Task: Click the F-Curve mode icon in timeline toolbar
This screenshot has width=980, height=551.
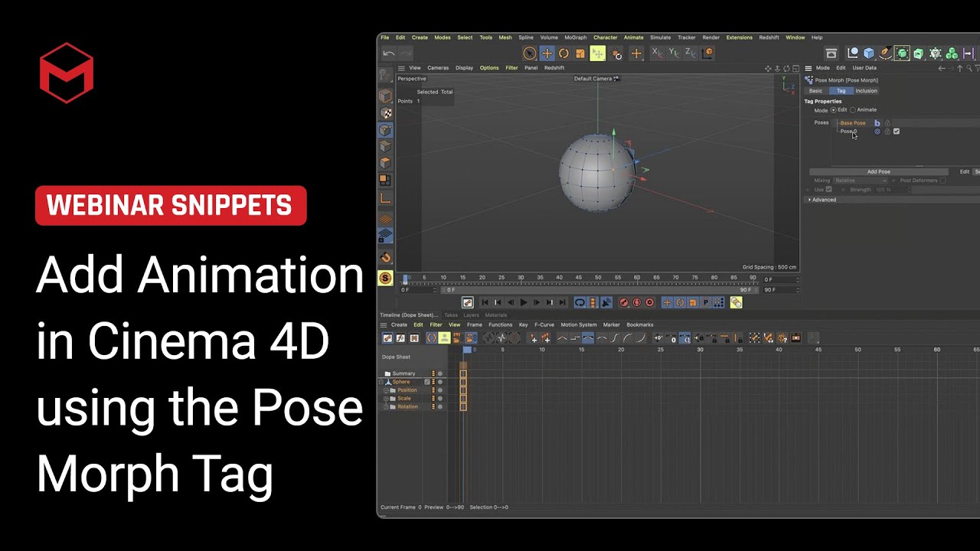Action: [400, 338]
